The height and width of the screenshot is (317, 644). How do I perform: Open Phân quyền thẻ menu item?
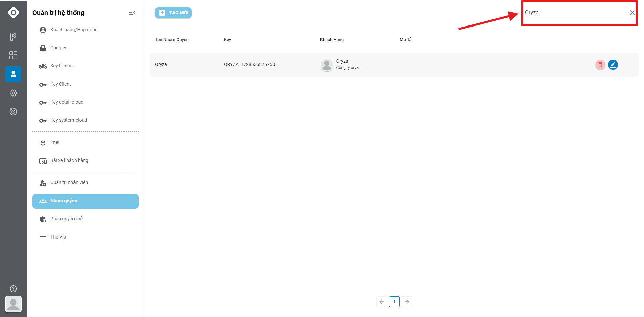pyautogui.click(x=85, y=219)
